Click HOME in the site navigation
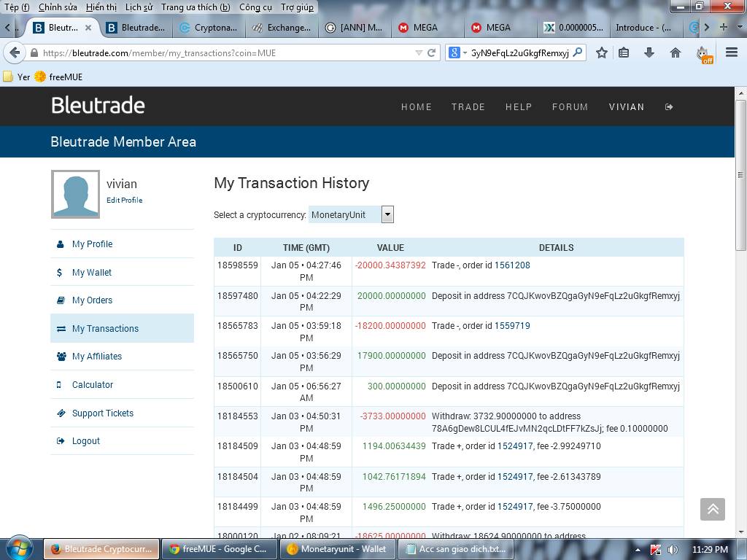 (x=417, y=107)
